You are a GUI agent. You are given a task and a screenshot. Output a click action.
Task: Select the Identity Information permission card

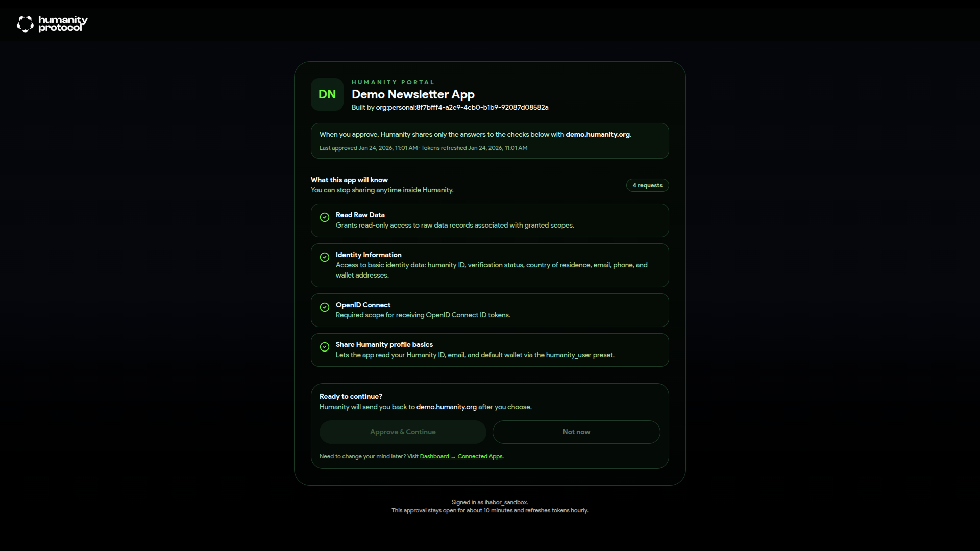pos(489,265)
